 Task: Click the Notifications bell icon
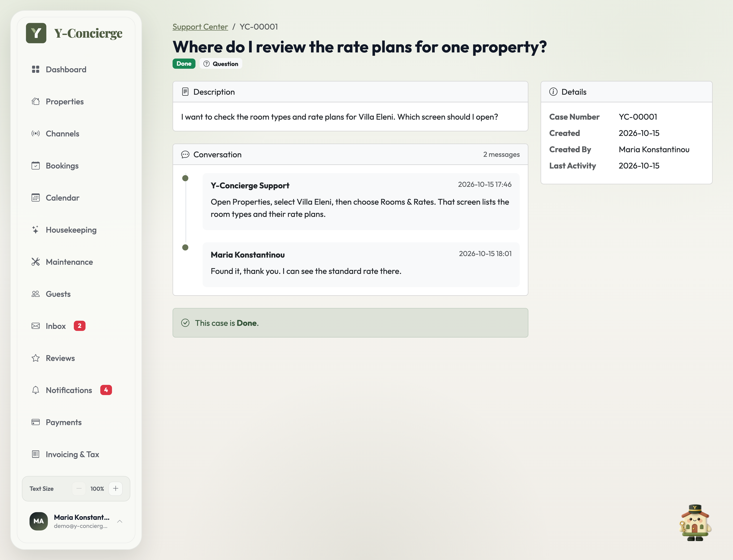[x=36, y=390]
